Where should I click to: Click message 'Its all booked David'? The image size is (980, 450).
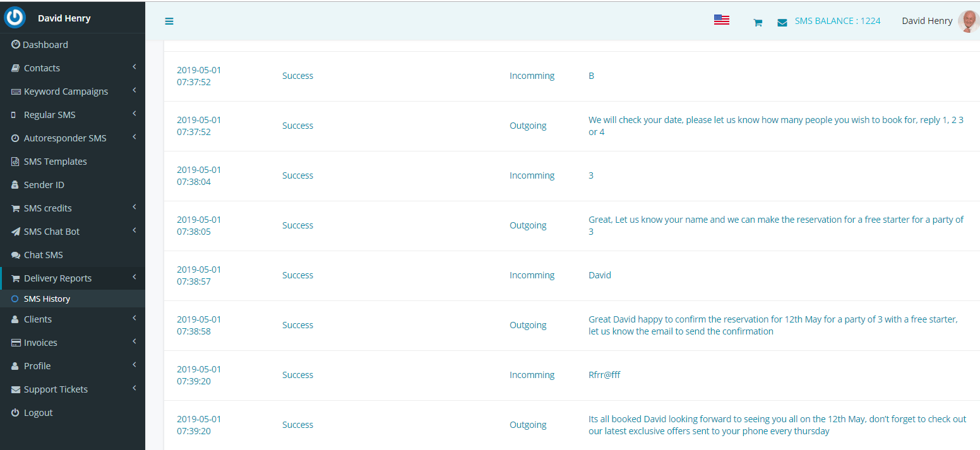point(777,425)
